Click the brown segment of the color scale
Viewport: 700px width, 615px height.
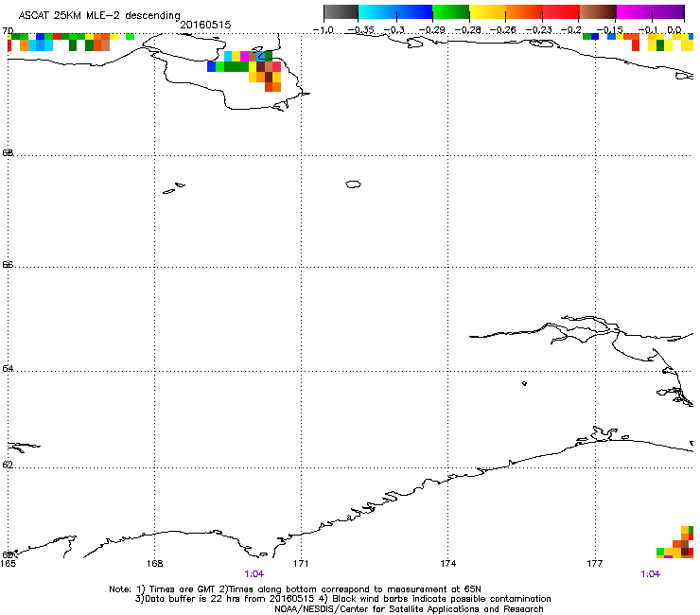click(x=598, y=12)
